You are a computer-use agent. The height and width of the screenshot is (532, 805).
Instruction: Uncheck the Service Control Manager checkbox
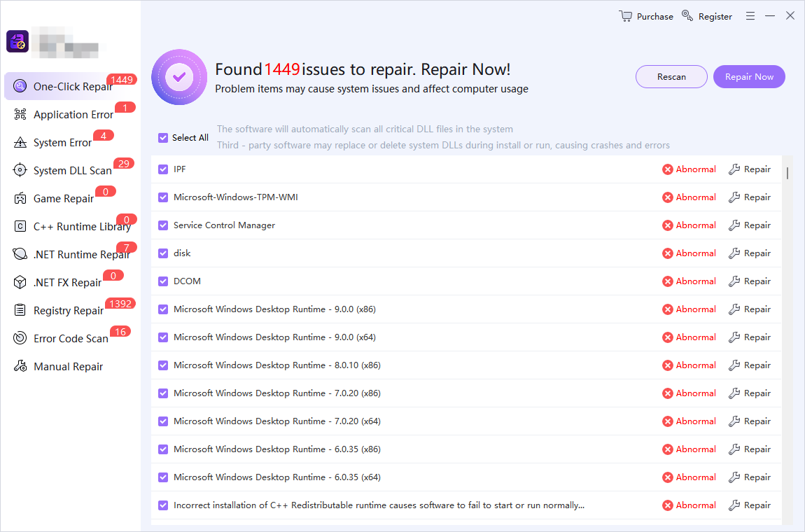163,225
